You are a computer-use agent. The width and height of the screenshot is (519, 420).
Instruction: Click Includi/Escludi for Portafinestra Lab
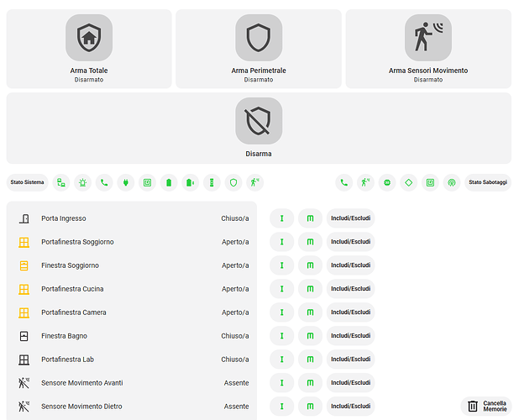[350, 360]
